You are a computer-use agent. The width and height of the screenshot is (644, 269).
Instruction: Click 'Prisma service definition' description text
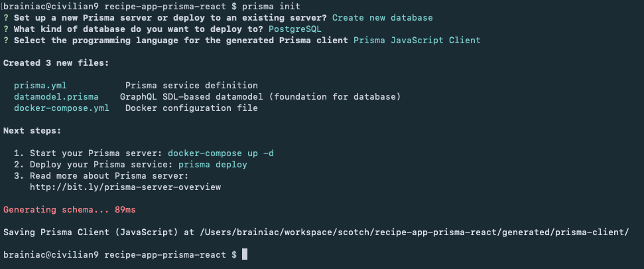[x=192, y=86]
